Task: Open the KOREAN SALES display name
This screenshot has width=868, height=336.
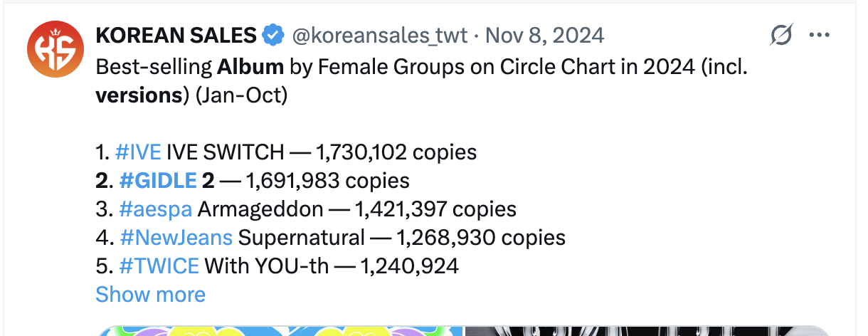Action: tap(176, 35)
